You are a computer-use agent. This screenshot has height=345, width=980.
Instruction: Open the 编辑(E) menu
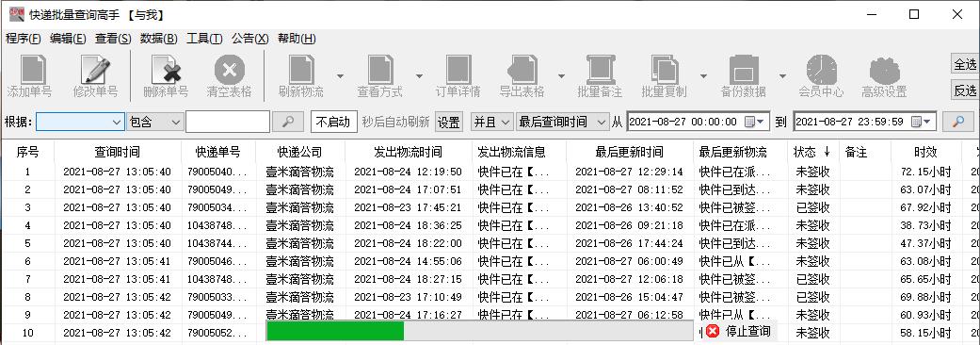[x=68, y=39]
